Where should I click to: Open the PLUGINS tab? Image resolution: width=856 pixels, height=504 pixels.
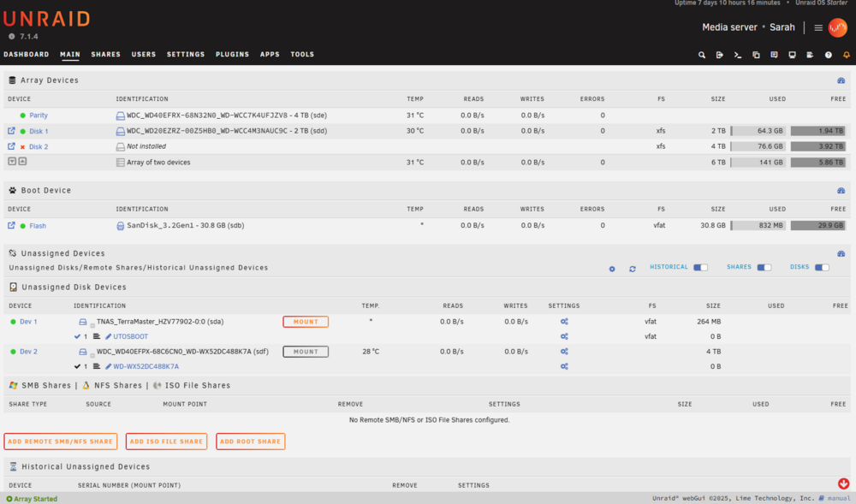[x=232, y=55]
